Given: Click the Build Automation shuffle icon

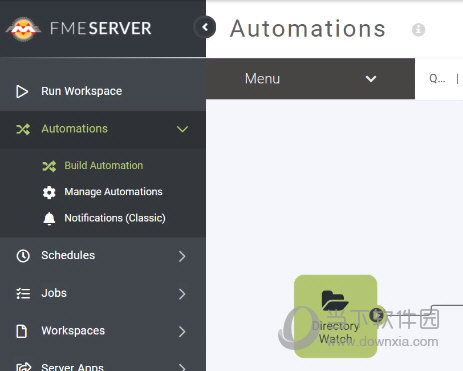Looking at the screenshot, I should (49, 166).
